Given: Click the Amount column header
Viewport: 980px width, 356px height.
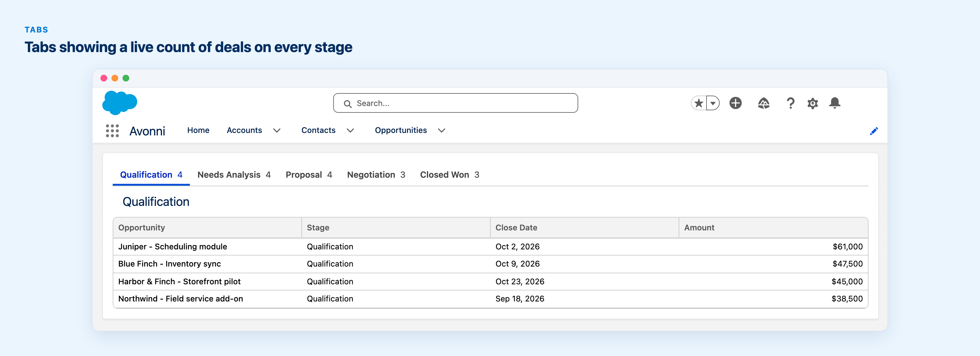Looking at the screenshot, I should click(x=773, y=228).
